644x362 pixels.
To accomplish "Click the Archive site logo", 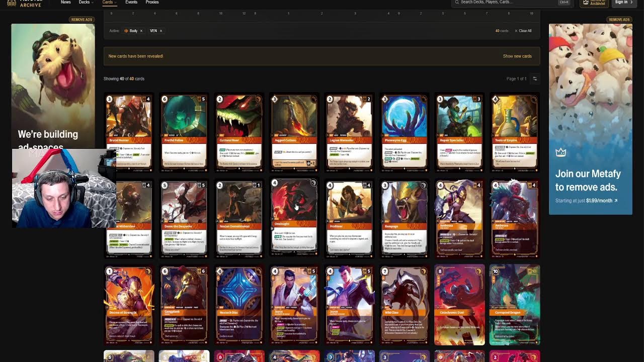I will [x=24, y=3].
